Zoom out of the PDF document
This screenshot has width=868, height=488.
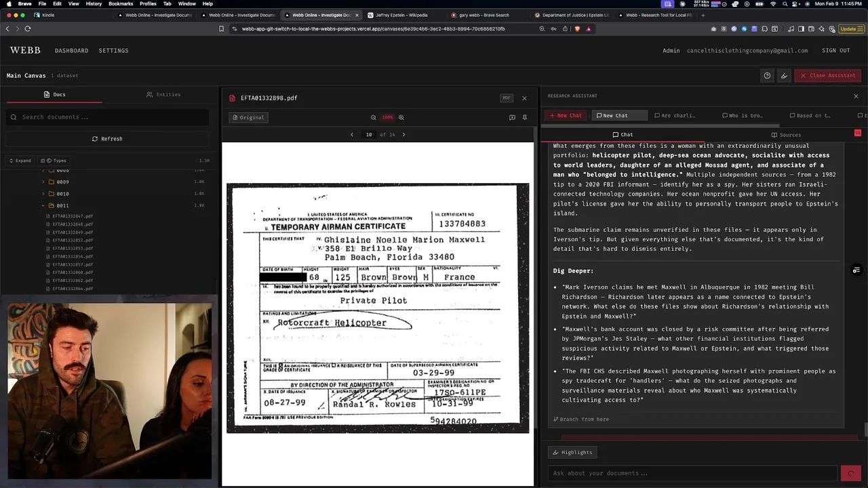pyautogui.click(x=373, y=117)
